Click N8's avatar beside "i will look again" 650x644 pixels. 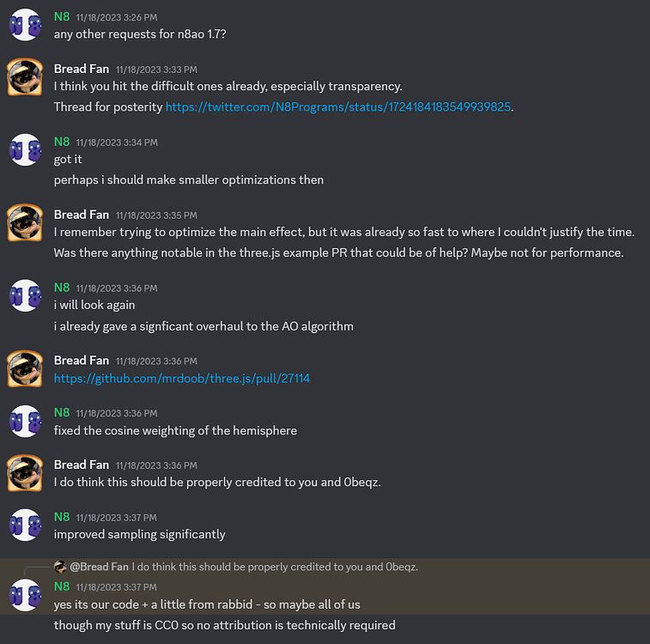pyautogui.click(x=25, y=295)
